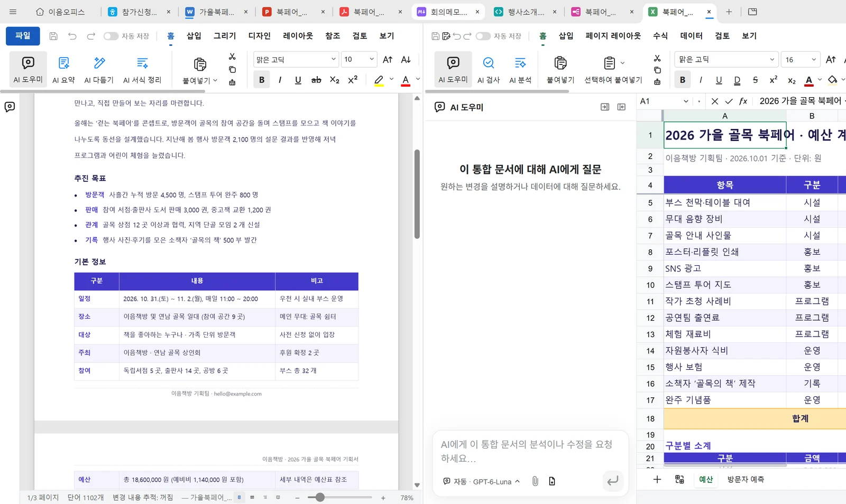Open AI 요약 in the document editor ribbon
846x504 pixels.
coord(63,69)
